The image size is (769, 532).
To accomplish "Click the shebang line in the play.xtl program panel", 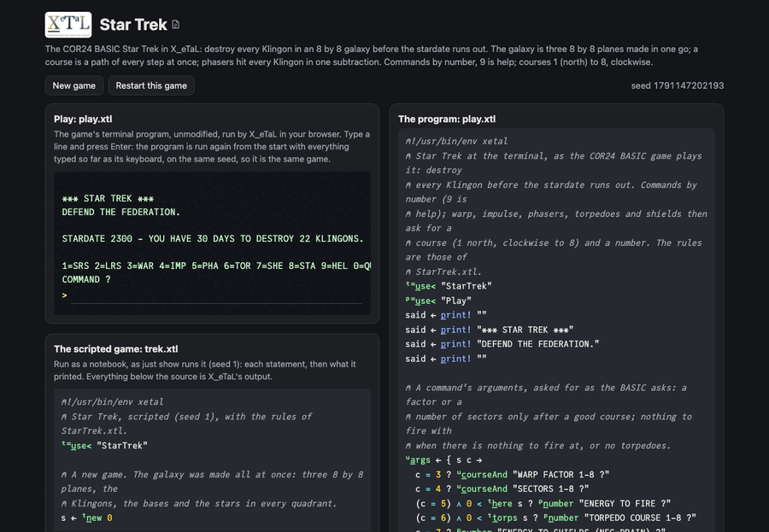I will [x=456, y=141].
